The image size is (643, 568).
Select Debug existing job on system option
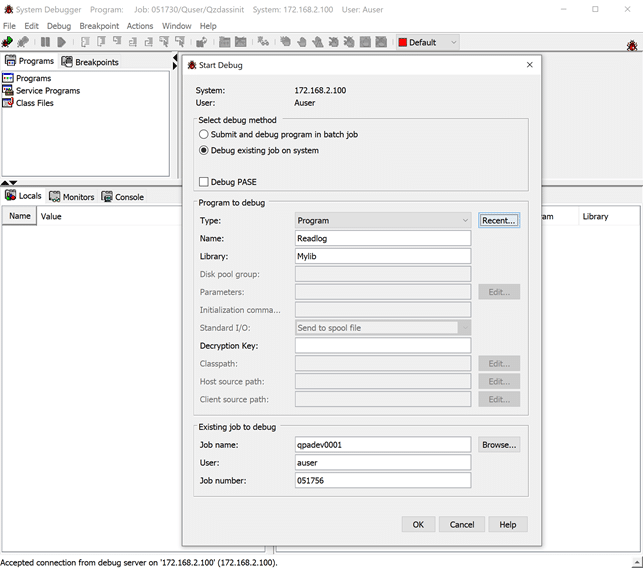coord(204,151)
